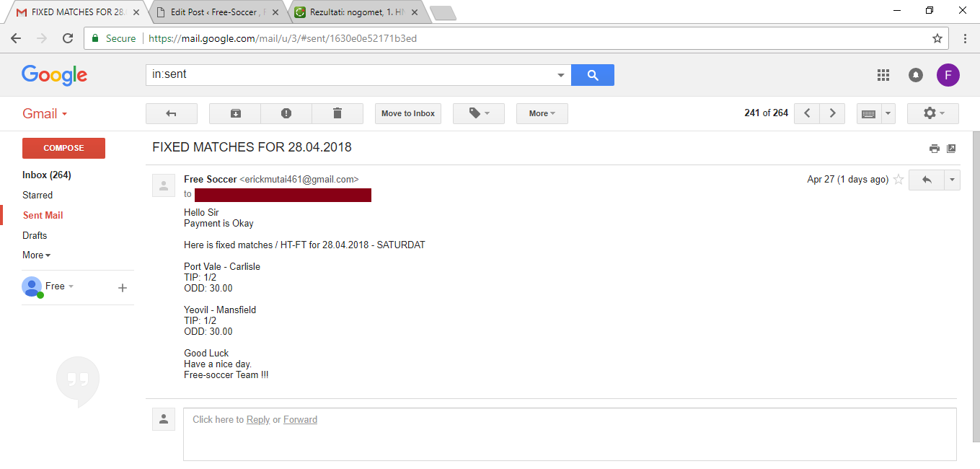Viewport: 980px width, 469px height.
Task: Toggle star on this message
Action: coord(899,180)
